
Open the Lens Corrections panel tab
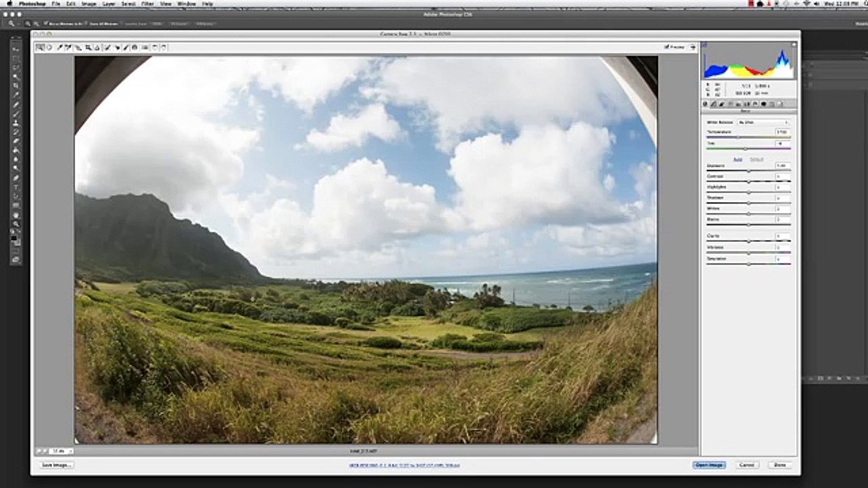pyautogui.click(x=747, y=104)
